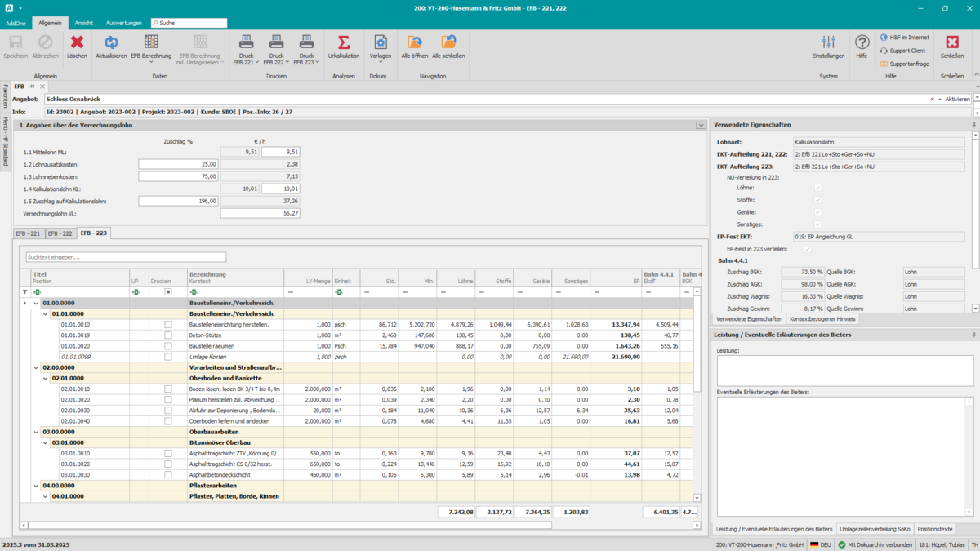Open the Hilfe help icon

tap(862, 42)
